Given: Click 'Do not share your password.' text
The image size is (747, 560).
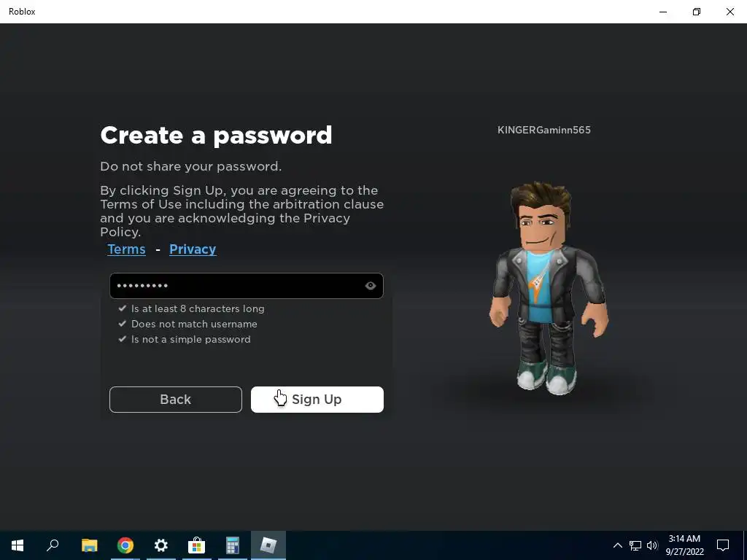Looking at the screenshot, I should pos(190,166).
